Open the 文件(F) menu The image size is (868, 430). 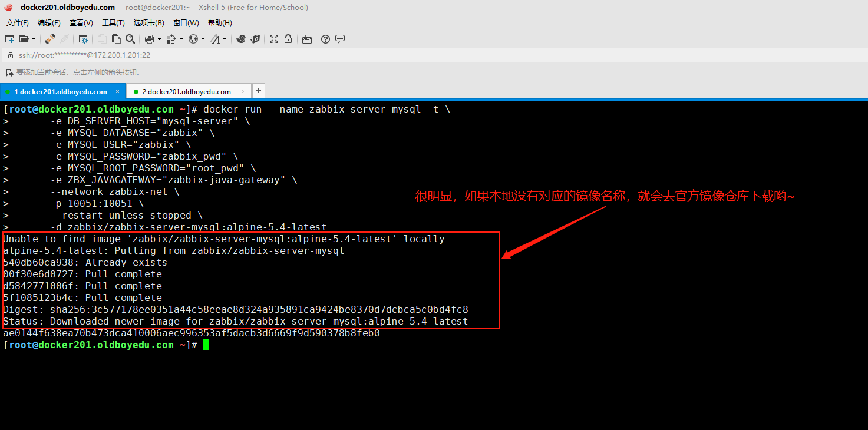pyautogui.click(x=17, y=23)
